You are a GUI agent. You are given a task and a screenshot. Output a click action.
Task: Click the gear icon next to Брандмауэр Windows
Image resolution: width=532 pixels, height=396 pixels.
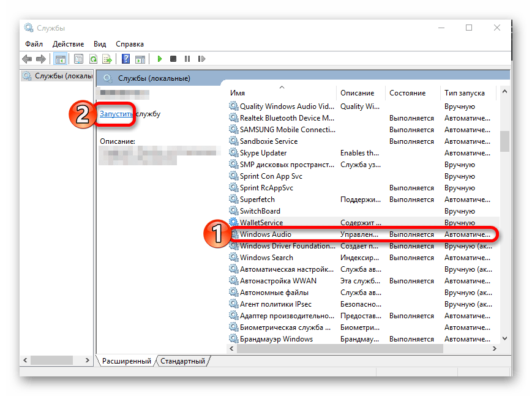click(233, 338)
